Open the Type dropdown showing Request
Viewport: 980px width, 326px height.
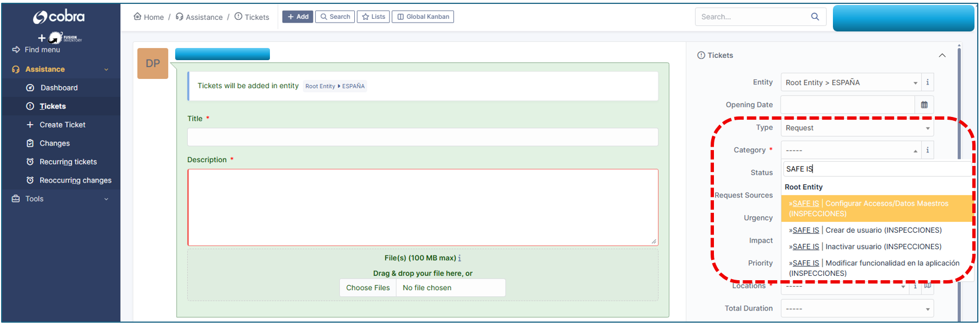(857, 128)
